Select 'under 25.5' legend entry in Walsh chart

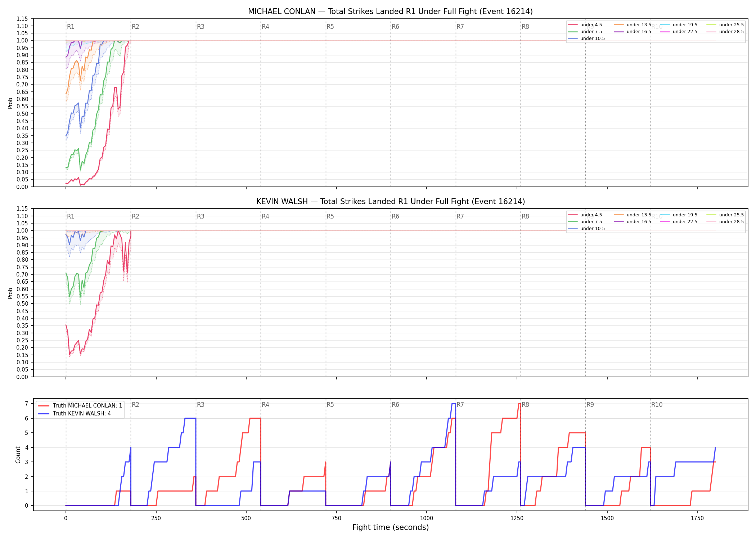tap(725, 215)
